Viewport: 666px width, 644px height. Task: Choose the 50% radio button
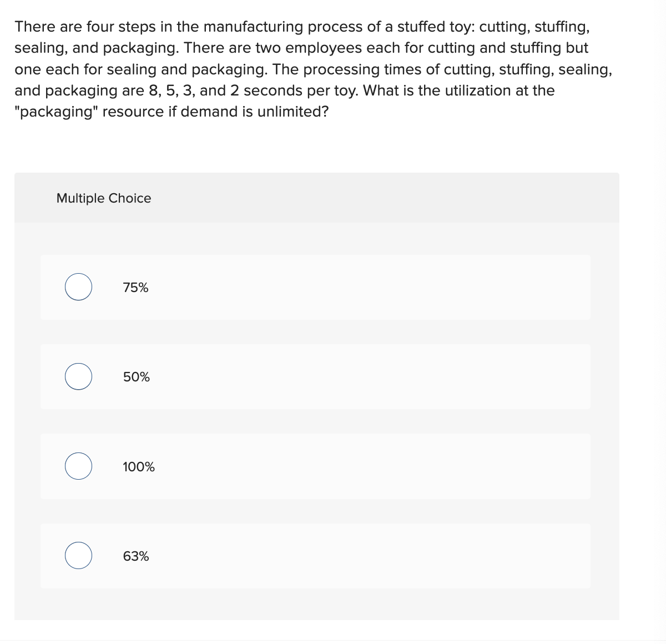[x=78, y=376]
